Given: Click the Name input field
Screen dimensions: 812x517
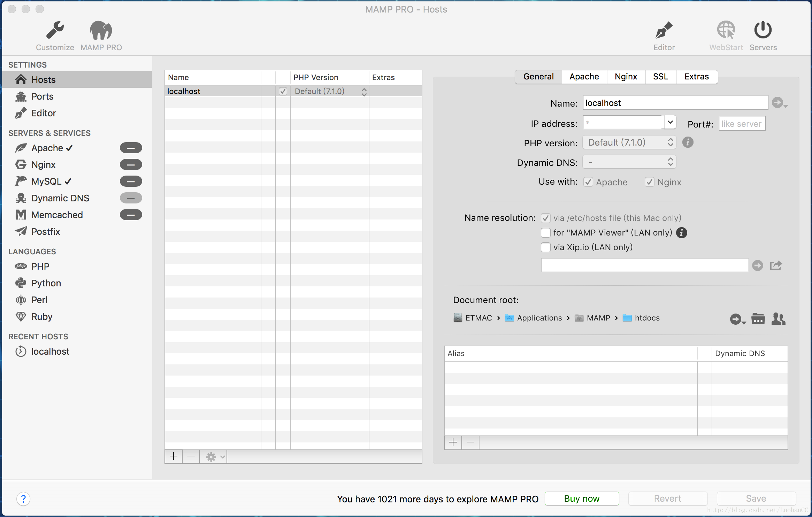Looking at the screenshot, I should click(675, 103).
